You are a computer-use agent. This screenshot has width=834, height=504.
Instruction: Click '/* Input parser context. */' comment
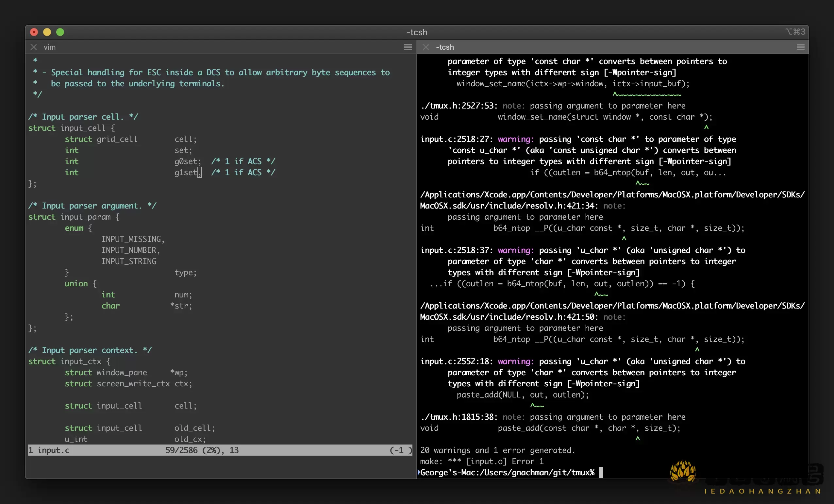90,350
